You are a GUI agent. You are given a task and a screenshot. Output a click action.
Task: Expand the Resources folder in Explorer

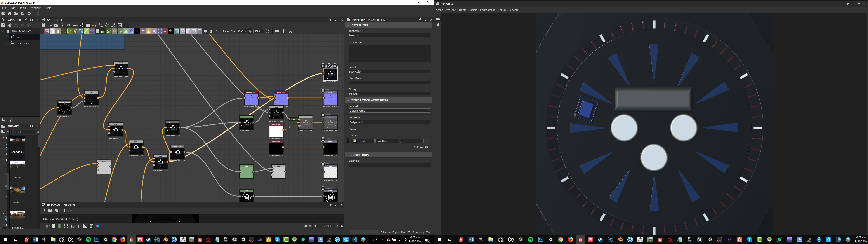pyautogui.click(x=7, y=43)
